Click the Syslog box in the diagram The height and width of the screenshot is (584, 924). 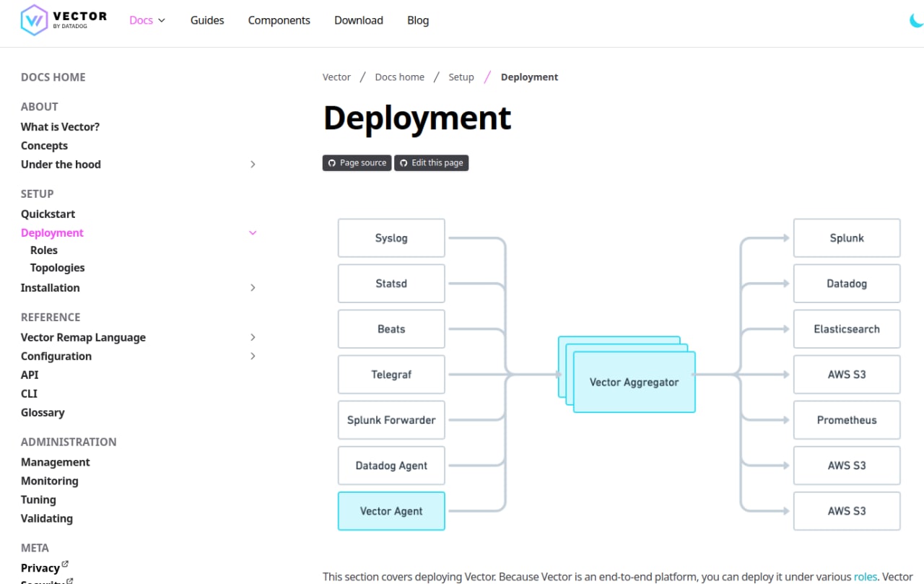coord(391,238)
